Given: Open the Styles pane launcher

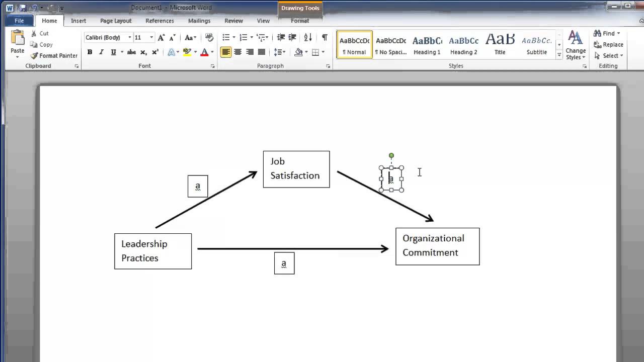Looking at the screenshot, I should (585, 66).
